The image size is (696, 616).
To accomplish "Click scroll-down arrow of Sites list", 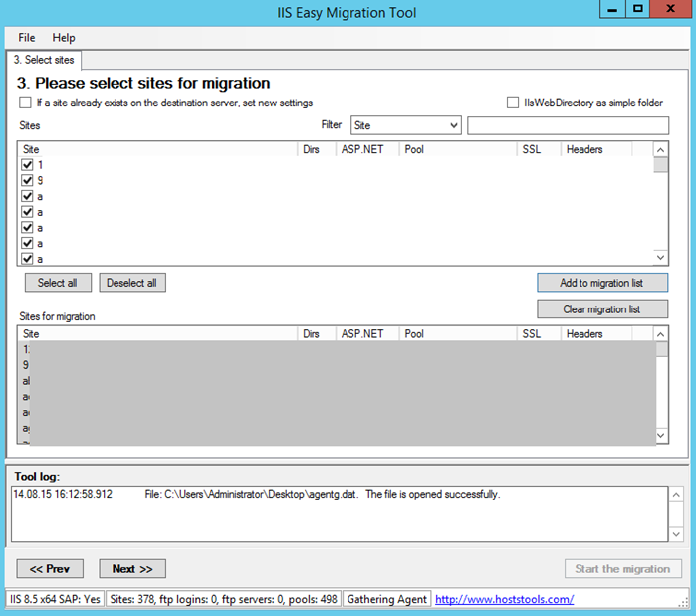I will 660,257.
